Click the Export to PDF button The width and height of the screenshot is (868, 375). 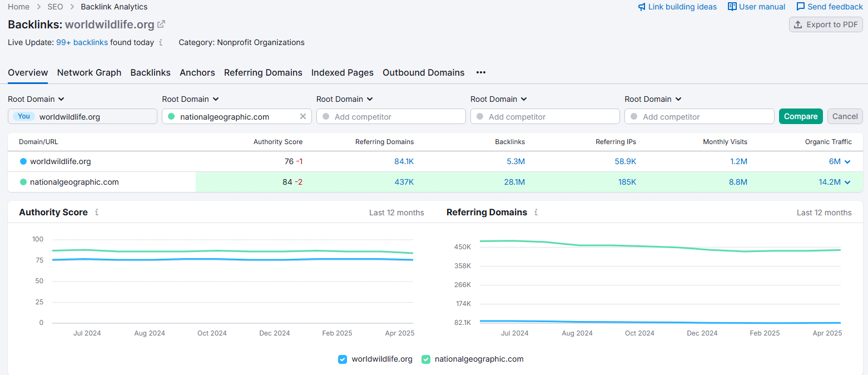tap(826, 24)
